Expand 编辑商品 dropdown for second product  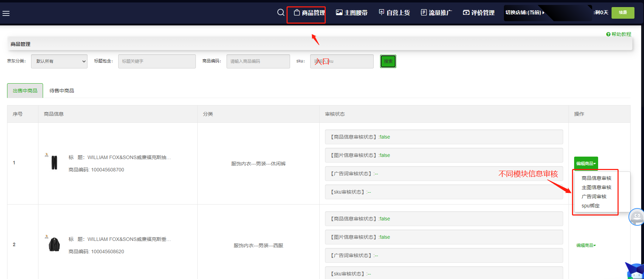[x=586, y=245]
